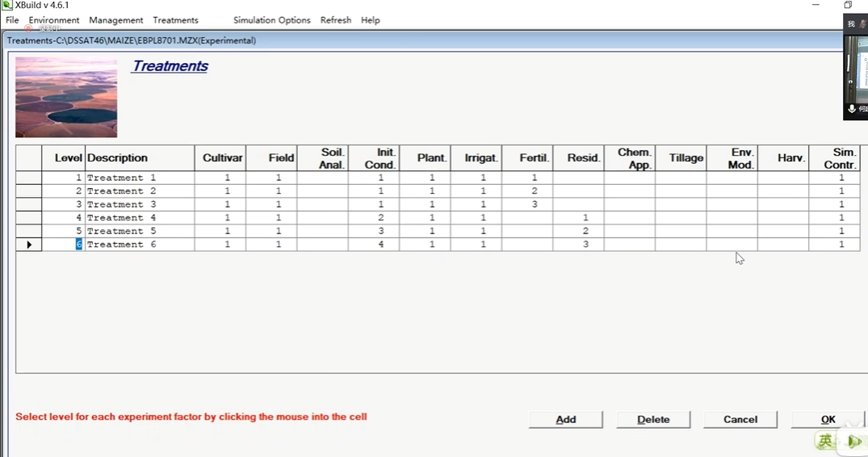Image resolution: width=868 pixels, height=457 pixels.
Task: Click the Irrigat. column header
Action: tap(476, 157)
